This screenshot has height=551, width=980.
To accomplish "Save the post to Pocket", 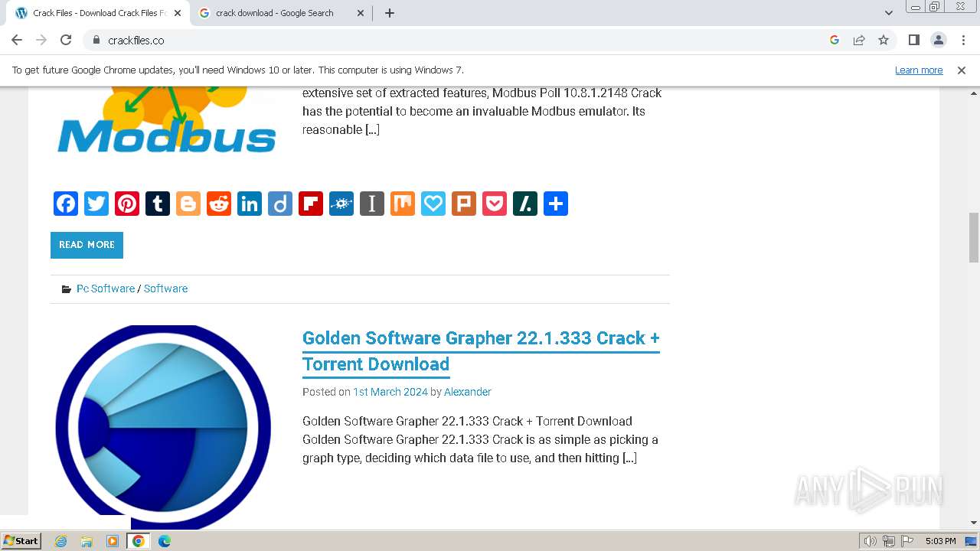I will pos(495,204).
